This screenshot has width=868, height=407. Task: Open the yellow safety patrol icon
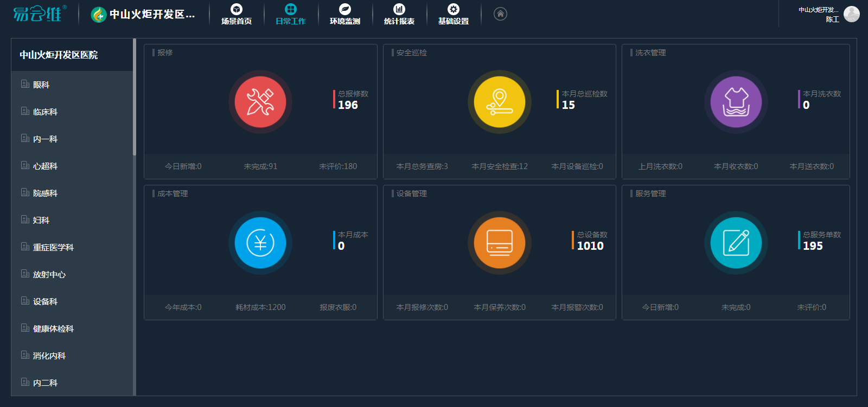pos(499,102)
